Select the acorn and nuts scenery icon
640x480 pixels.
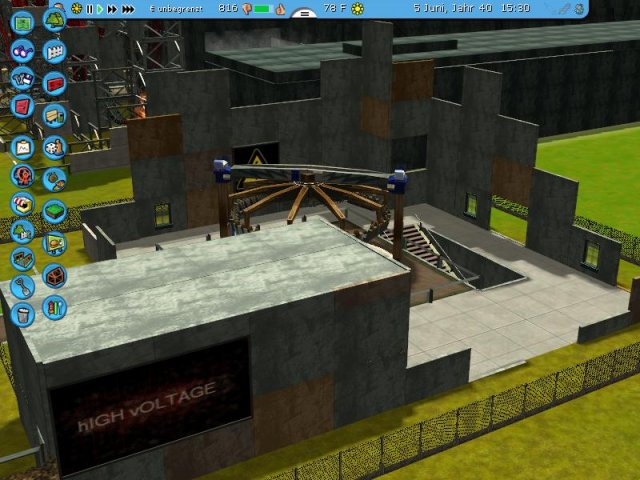(54, 179)
